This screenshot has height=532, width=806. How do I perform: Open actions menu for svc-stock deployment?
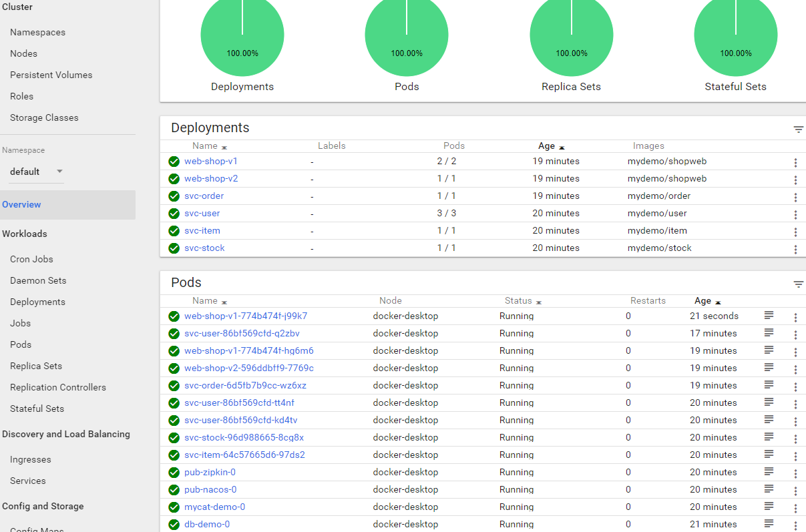point(795,249)
